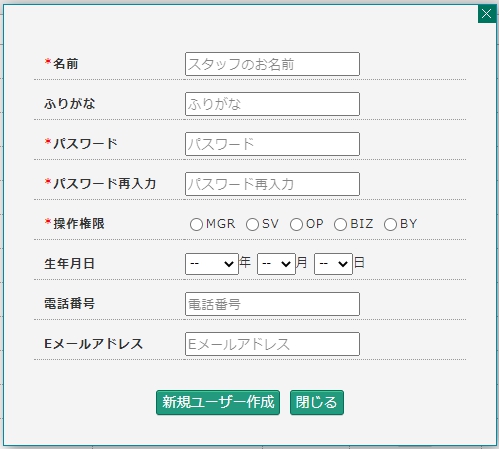Open the birth year (年) dropdown
The height and width of the screenshot is (449, 499).
(212, 264)
